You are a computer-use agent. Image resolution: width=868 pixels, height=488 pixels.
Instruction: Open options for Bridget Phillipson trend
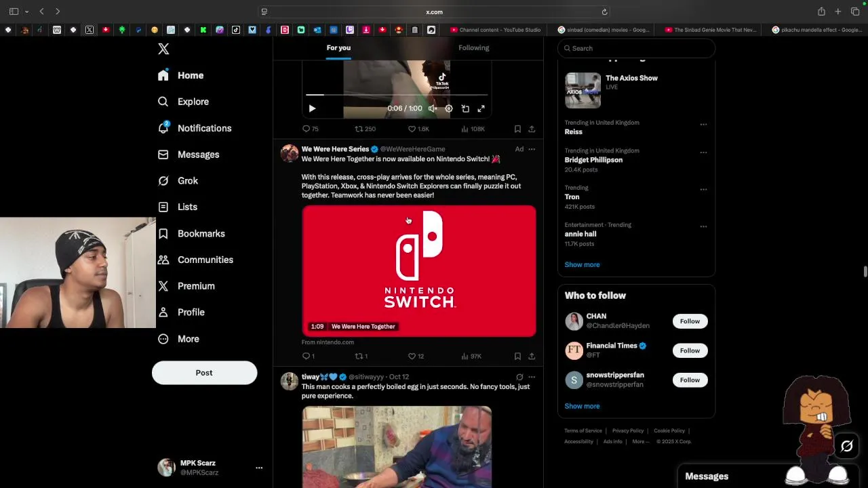(703, 152)
